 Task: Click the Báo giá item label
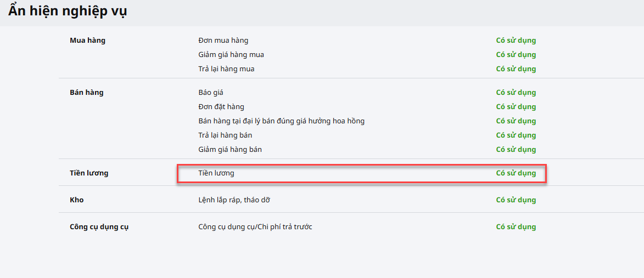click(211, 93)
